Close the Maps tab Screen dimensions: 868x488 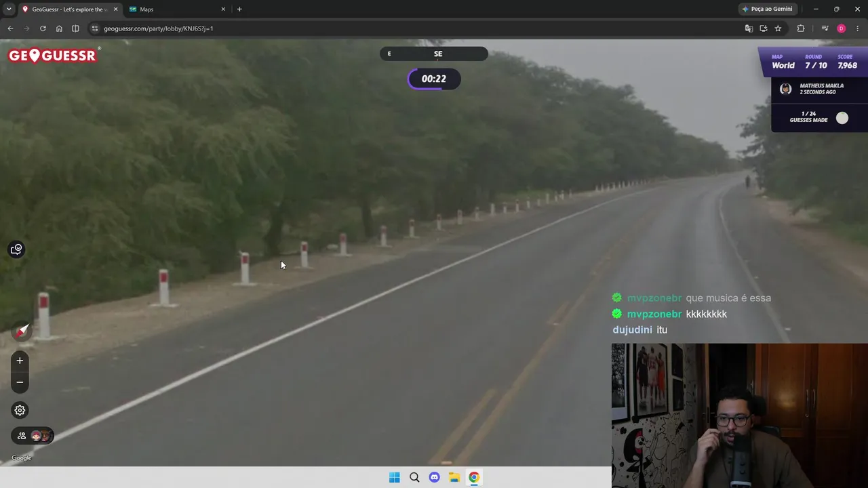click(x=223, y=9)
